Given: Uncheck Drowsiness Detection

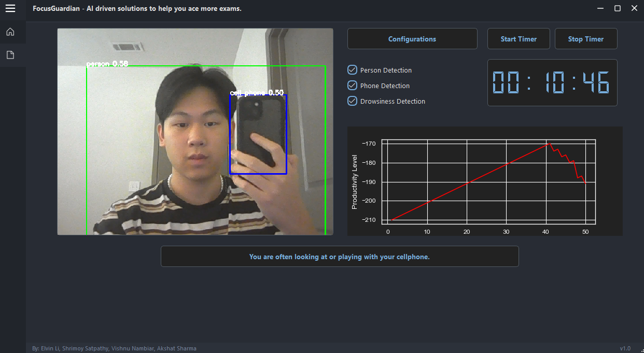Looking at the screenshot, I should [352, 101].
